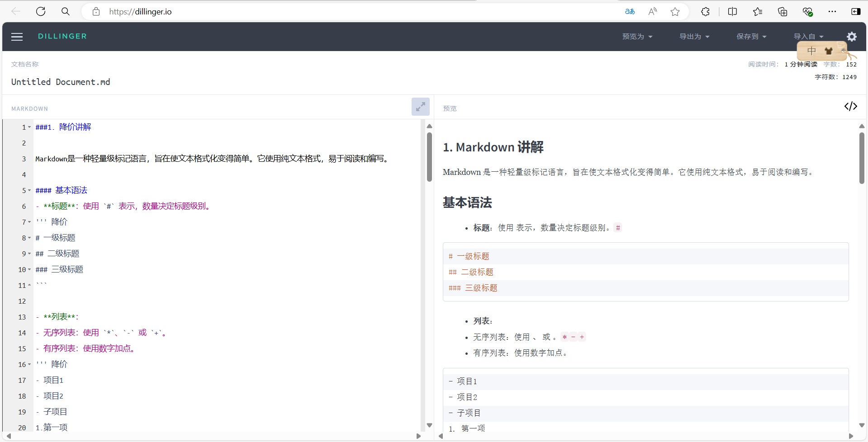The width and height of the screenshot is (868, 442).
Task: Click editor line '- 项目1'
Action: pyautogui.click(x=50, y=380)
